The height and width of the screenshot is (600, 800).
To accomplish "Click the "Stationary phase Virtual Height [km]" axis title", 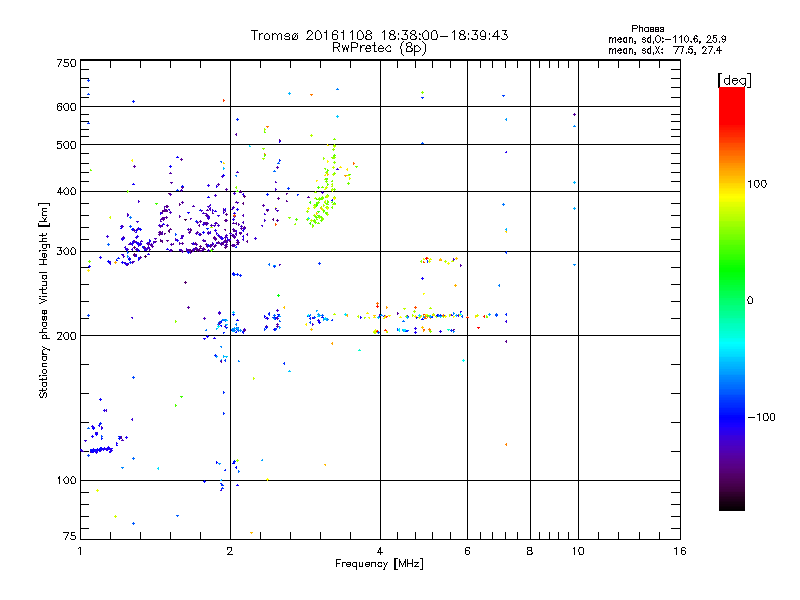I will pyautogui.click(x=44, y=300).
